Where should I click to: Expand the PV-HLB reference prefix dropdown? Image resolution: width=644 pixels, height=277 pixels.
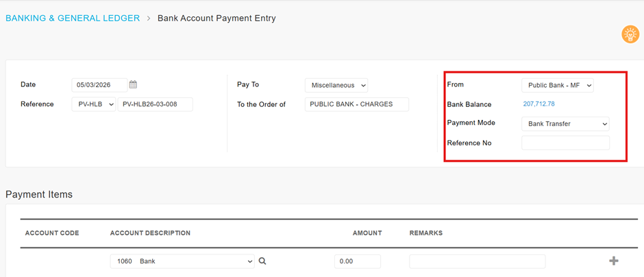(x=94, y=104)
